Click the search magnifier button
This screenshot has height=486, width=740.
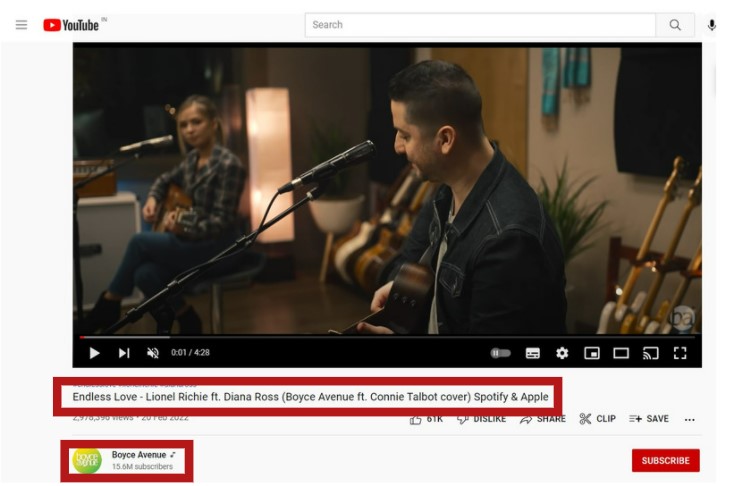[x=675, y=25]
